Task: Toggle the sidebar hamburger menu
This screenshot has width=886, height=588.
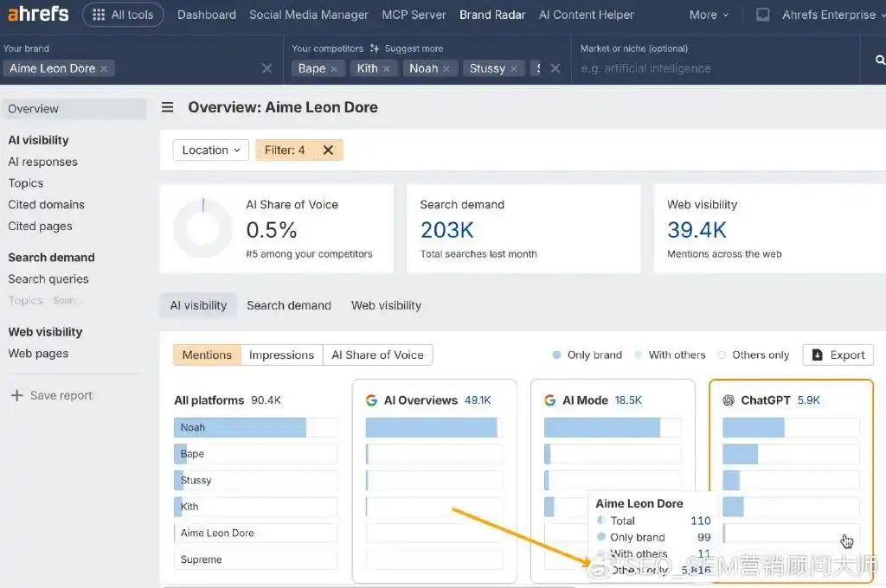Action: (x=167, y=107)
